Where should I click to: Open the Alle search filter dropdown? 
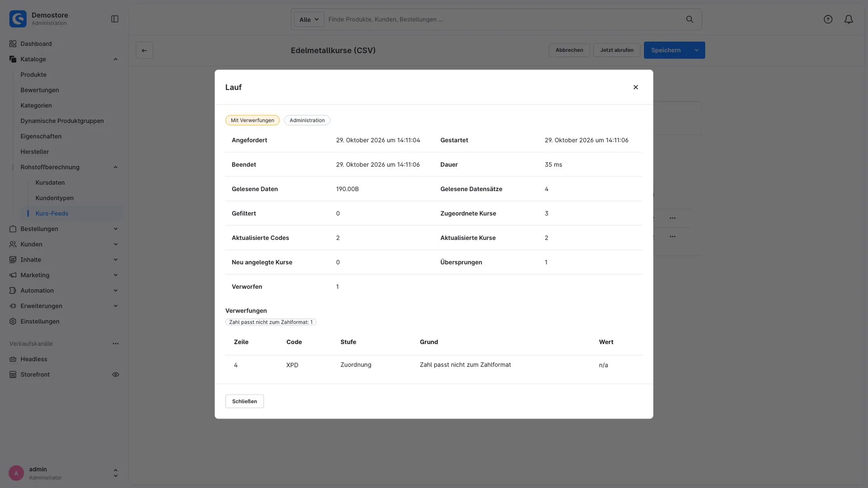point(309,19)
